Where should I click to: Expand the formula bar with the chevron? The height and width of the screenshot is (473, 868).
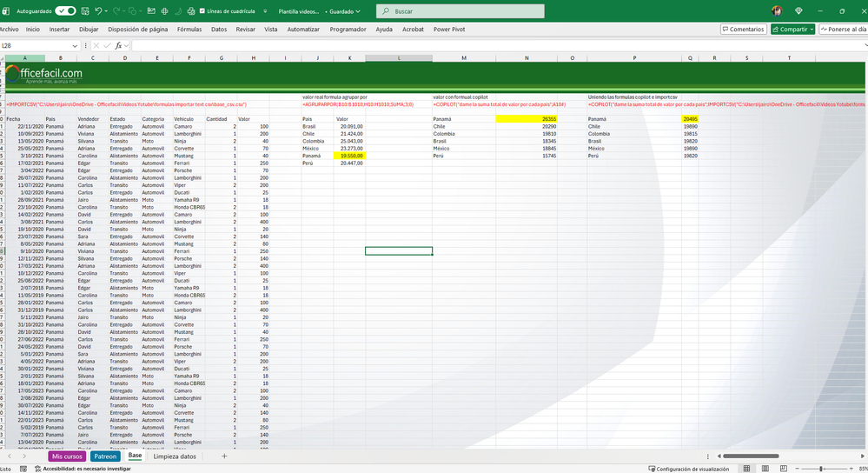click(865, 46)
